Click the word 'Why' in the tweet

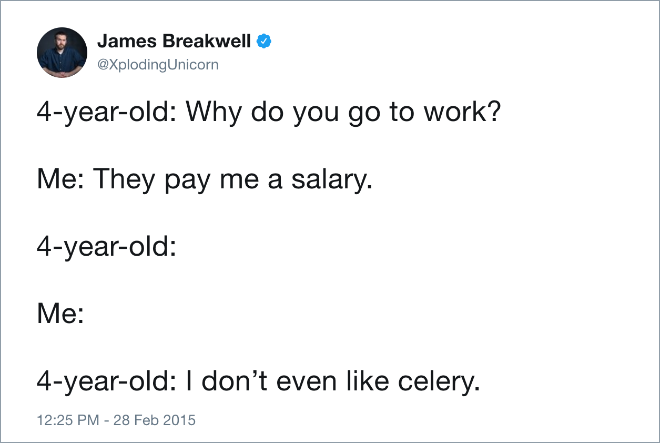214,112
